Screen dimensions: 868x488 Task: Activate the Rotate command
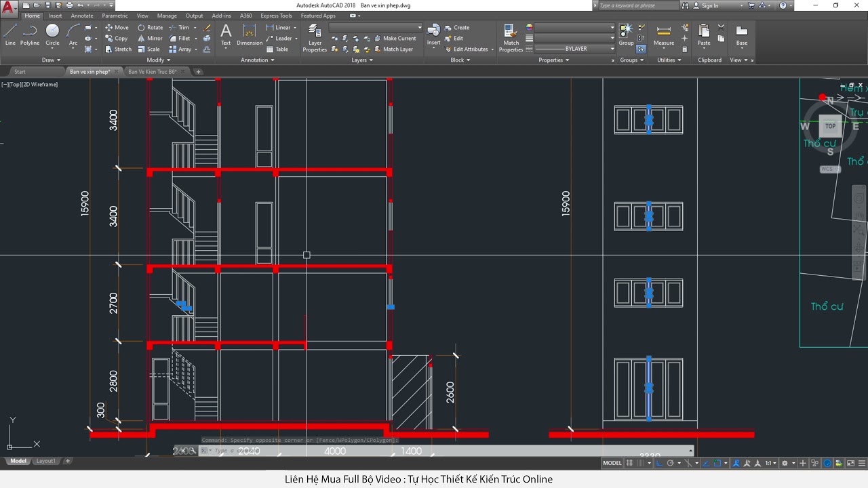click(150, 28)
